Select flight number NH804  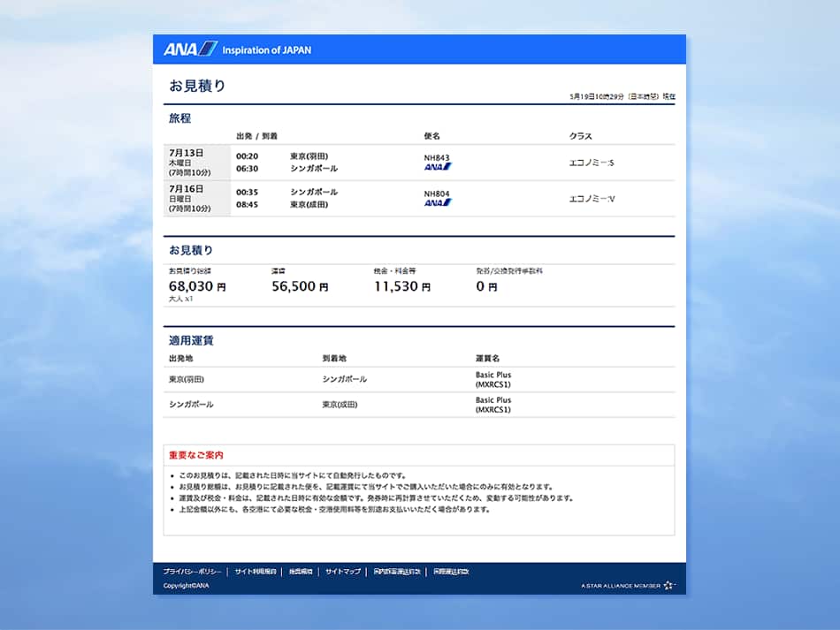point(437,194)
